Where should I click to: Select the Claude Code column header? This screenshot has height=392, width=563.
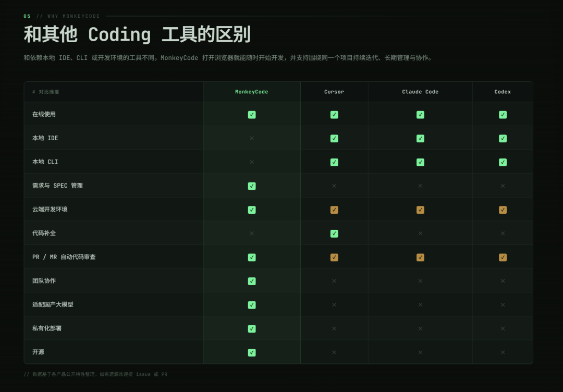pyautogui.click(x=420, y=92)
